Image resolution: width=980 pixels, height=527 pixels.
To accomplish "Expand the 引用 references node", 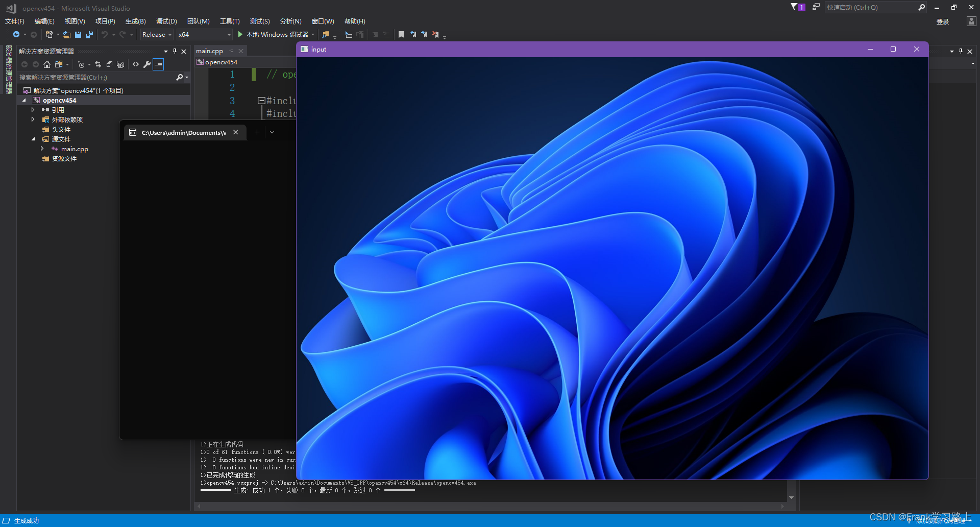I will pyautogui.click(x=33, y=110).
